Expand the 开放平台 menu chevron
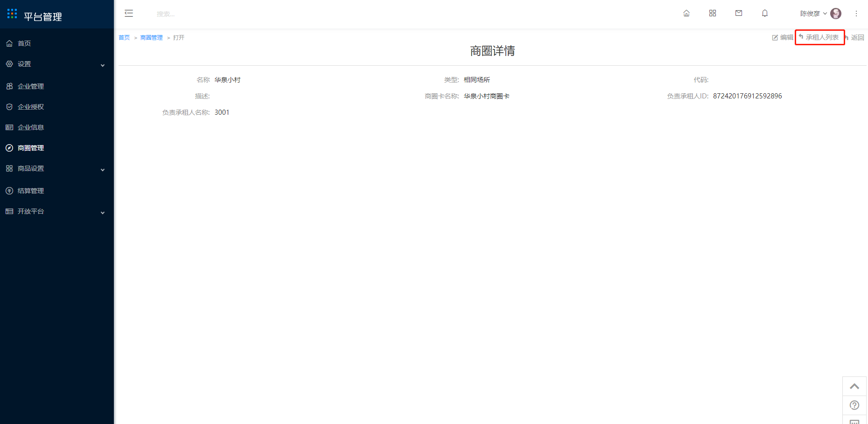Image resolution: width=868 pixels, height=424 pixels. pos(103,213)
